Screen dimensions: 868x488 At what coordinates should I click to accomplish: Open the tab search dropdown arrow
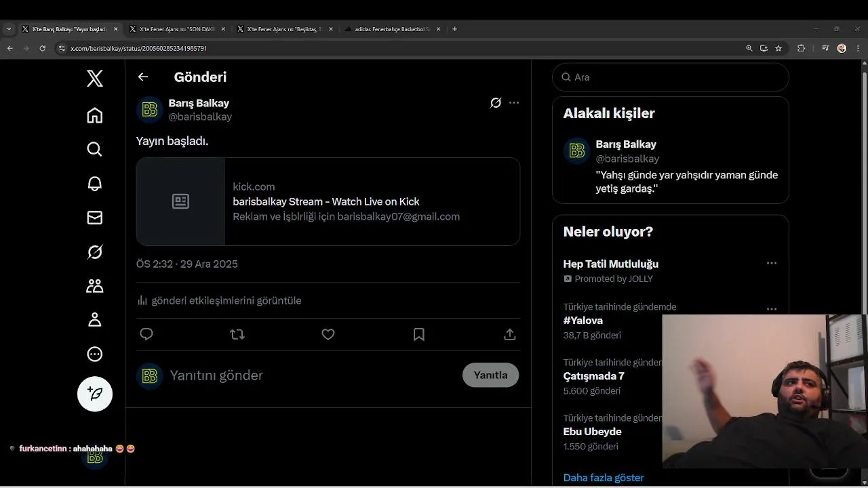pyautogui.click(x=9, y=29)
